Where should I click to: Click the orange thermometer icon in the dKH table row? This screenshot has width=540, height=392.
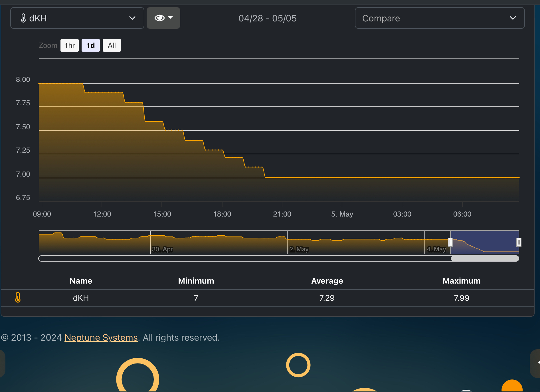18,297
